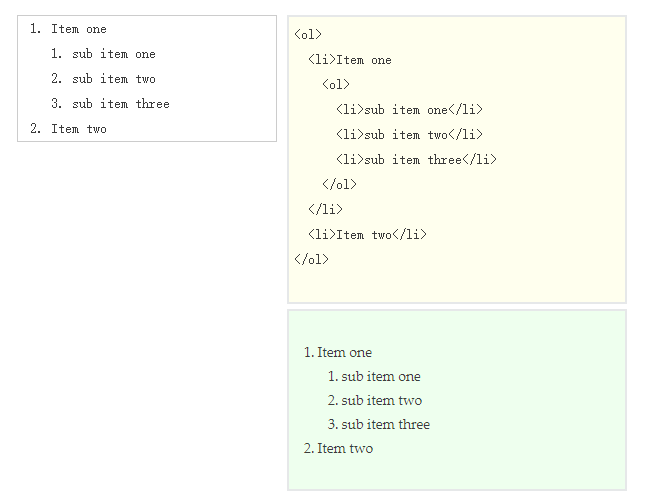Click 'Item one' in the green preview panel
The height and width of the screenshot is (503, 645).
[344, 353]
